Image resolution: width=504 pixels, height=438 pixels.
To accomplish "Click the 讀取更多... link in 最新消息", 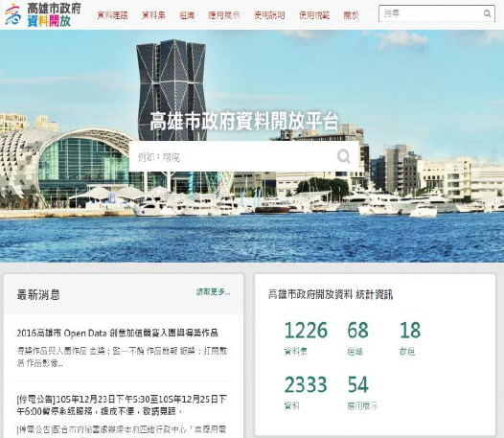I will (214, 292).
